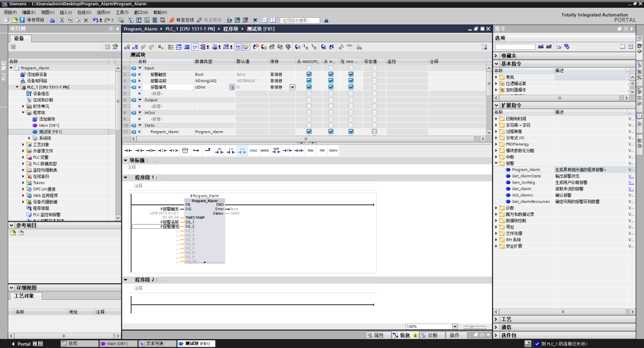The image size is (644, 348).
Task: Switch to the 属性 properties tab
Action: click(378, 335)
